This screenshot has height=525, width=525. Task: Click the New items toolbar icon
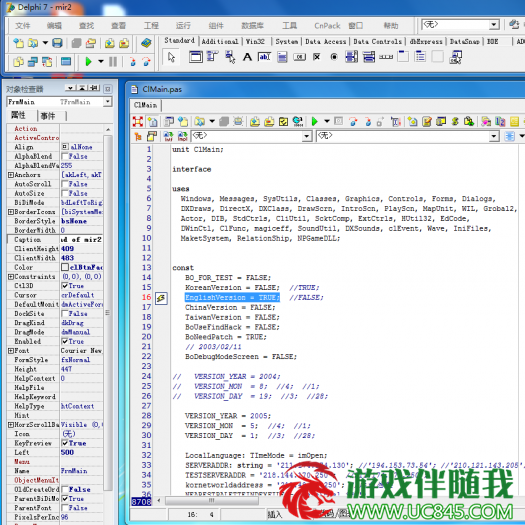(18, 43)
